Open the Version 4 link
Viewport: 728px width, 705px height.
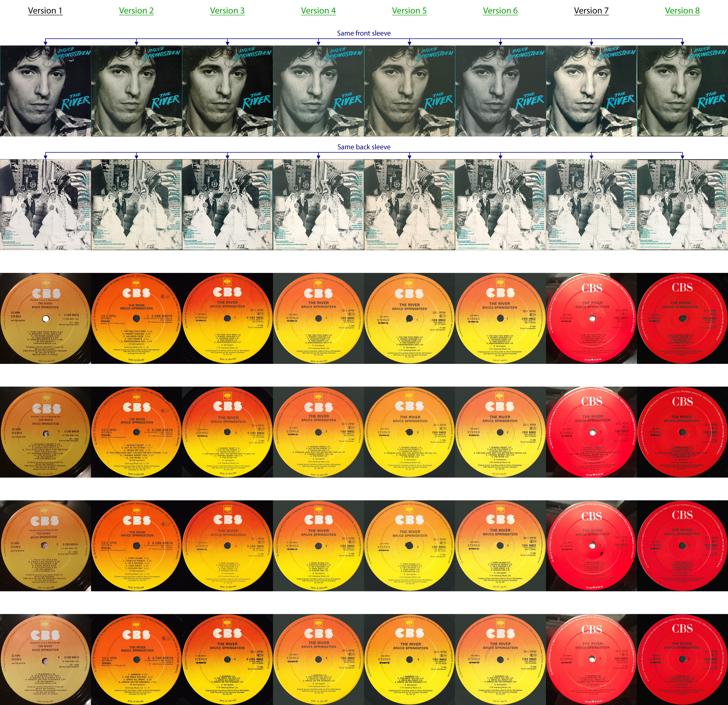(x=318, y=11)
